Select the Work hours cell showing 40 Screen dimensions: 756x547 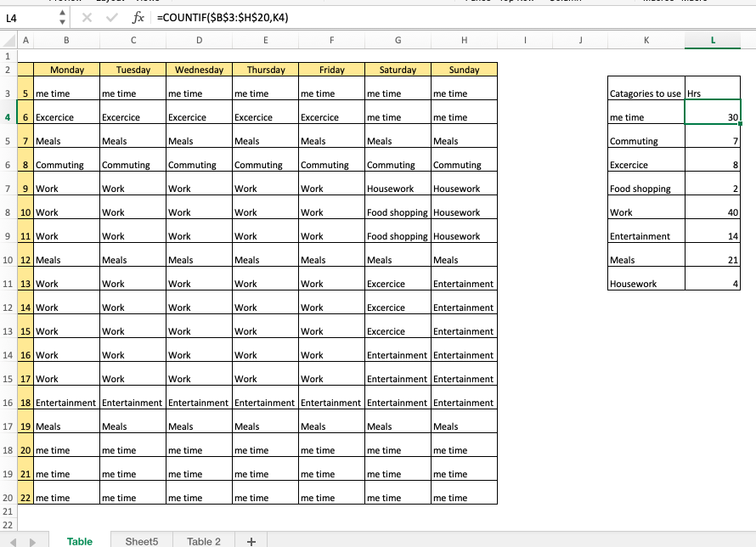click(x=713, y=207)
